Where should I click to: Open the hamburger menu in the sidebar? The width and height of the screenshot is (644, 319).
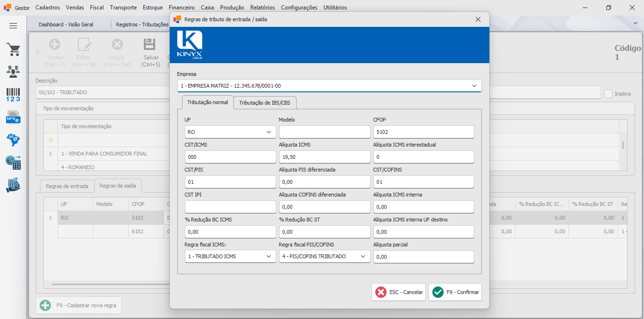point(13,26)
